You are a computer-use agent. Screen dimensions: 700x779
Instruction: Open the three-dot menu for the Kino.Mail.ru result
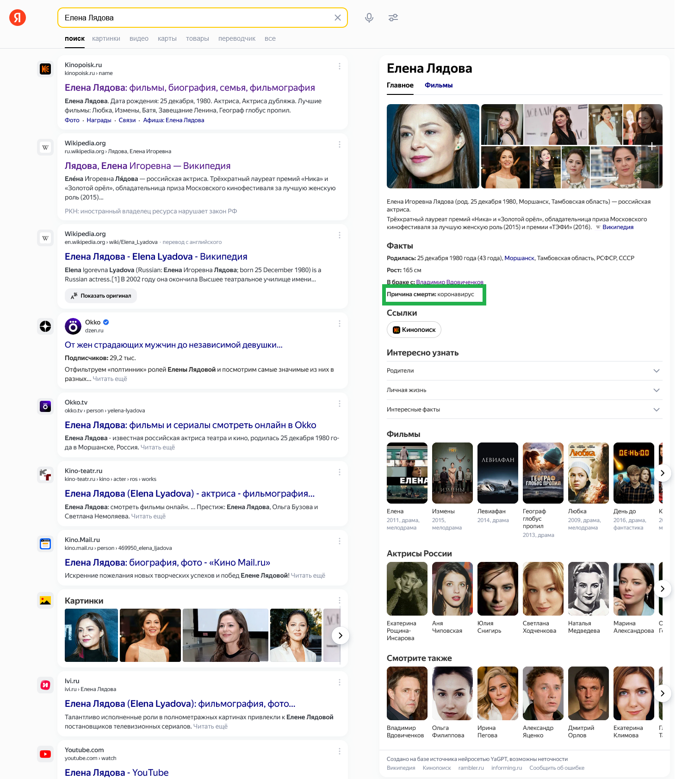point(340,541)
